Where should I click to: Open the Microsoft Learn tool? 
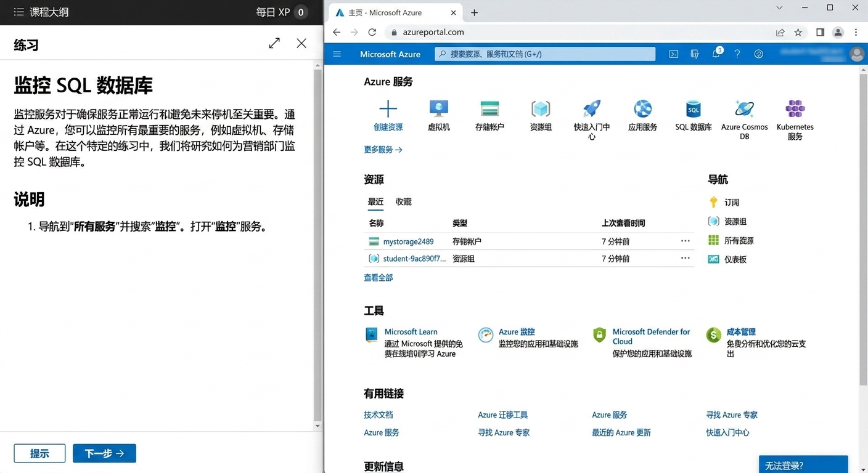(411, 331)
